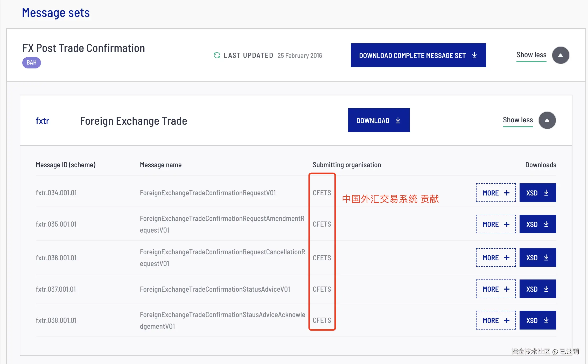
Task: Click the BAH badge
Action: pos(31,63)
